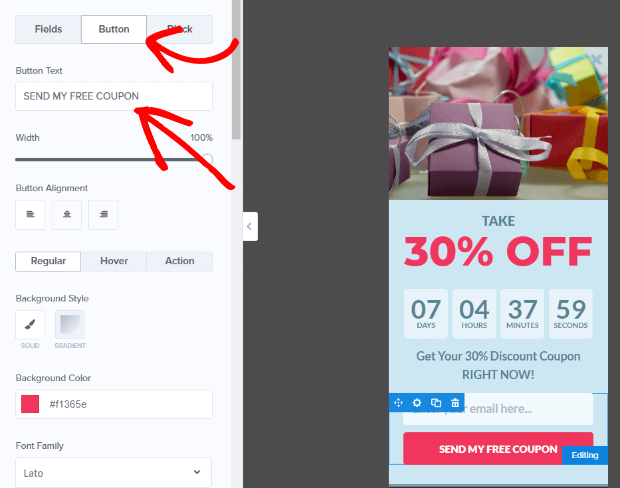Switch to the Action tab
This screenshot has width=620, height=488.
[180, 261]
